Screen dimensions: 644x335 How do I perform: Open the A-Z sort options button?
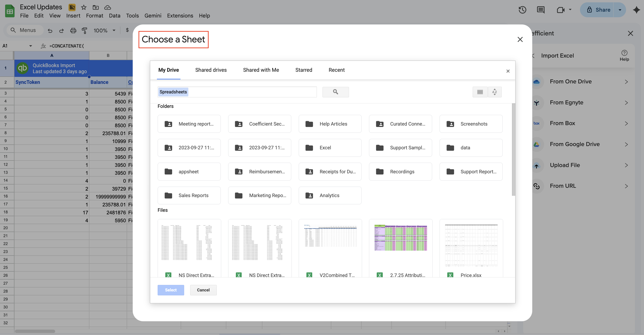click(x=494, y=92)
